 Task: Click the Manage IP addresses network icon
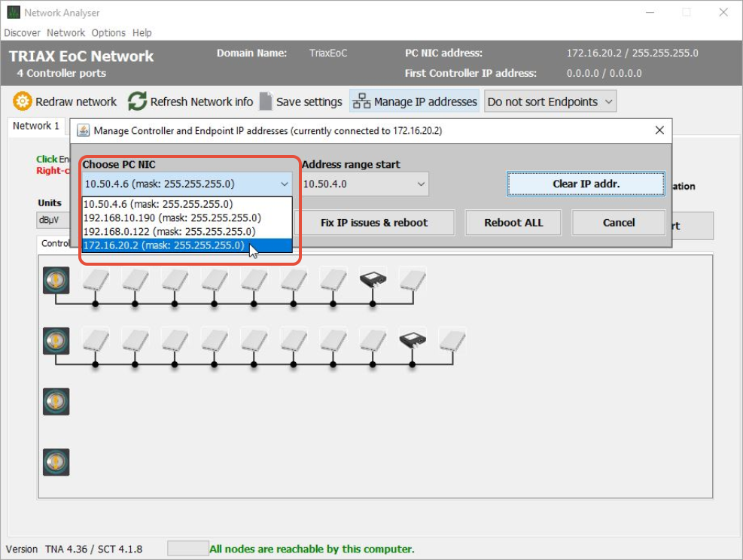click(x=361, y=102)
